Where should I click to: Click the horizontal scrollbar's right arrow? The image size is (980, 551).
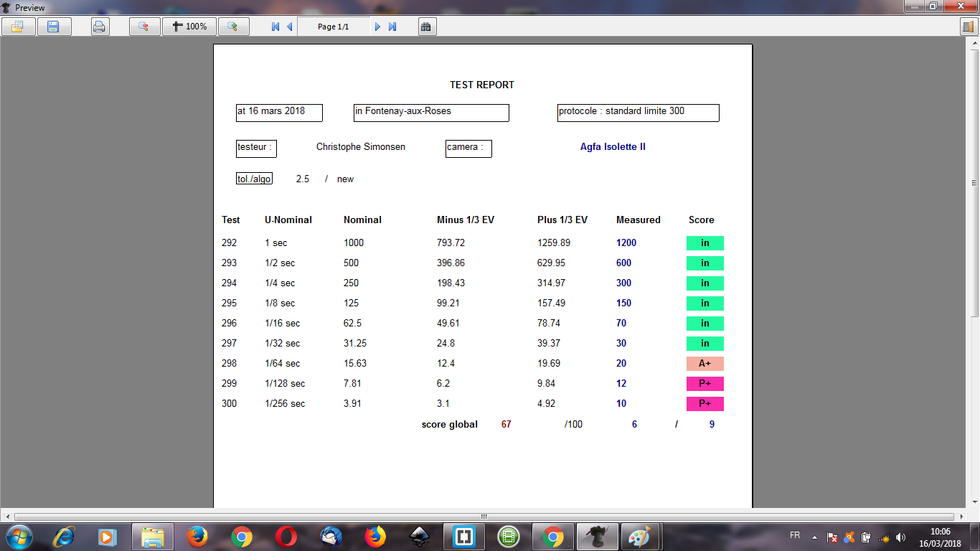coord(962,517)
